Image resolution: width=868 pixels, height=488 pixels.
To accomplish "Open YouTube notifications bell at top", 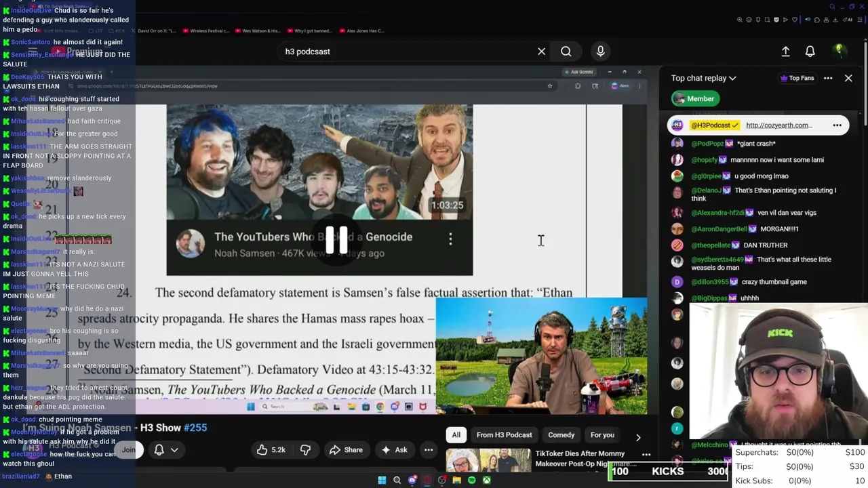I will [x=810, y=52].
